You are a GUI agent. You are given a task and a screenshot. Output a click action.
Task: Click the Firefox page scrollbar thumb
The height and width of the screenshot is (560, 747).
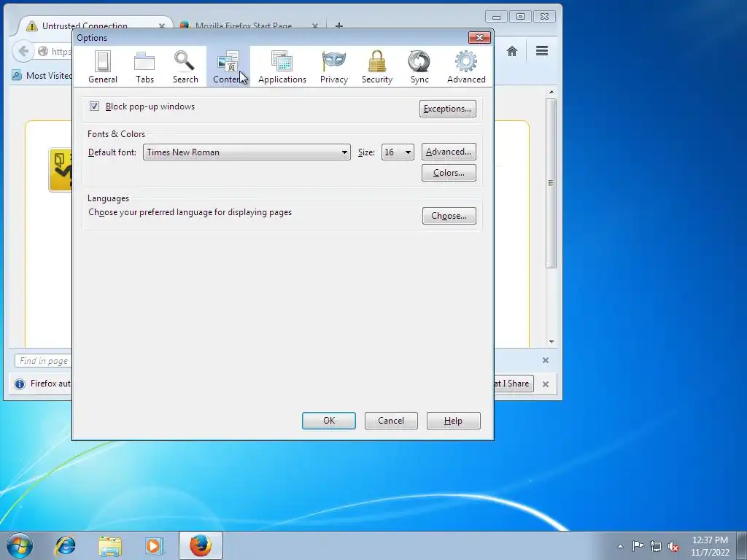(551, 183)
